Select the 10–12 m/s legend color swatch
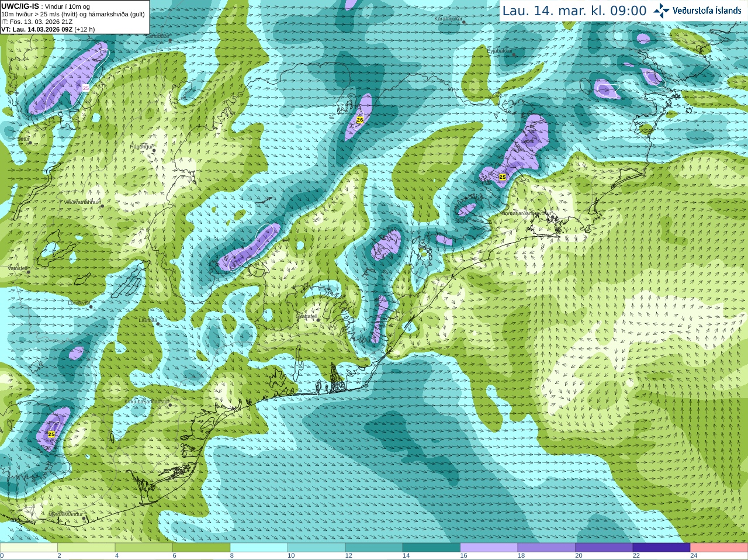This screenshot has width=748, height=560. pyautogui.click(x=316, y=547)
